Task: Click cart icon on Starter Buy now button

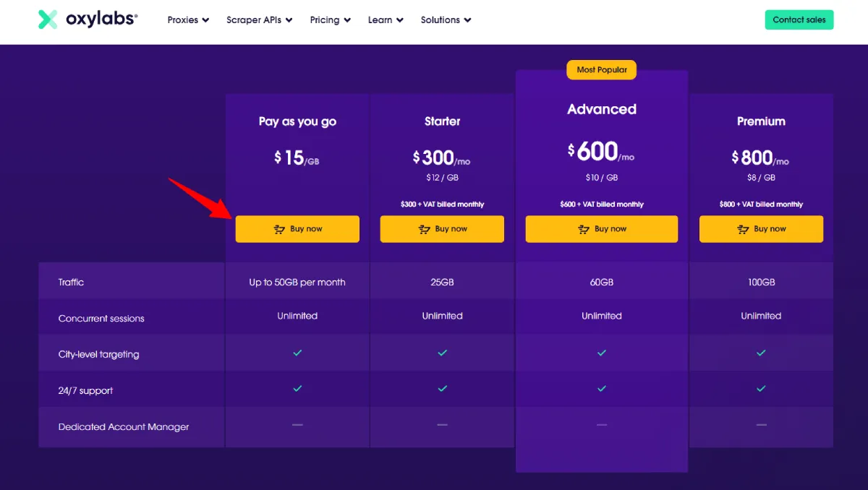Action: tap(425, 229)
